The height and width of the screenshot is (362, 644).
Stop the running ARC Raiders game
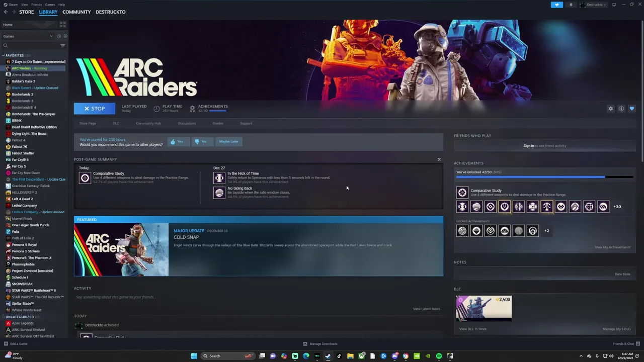[x=95, y=109]
